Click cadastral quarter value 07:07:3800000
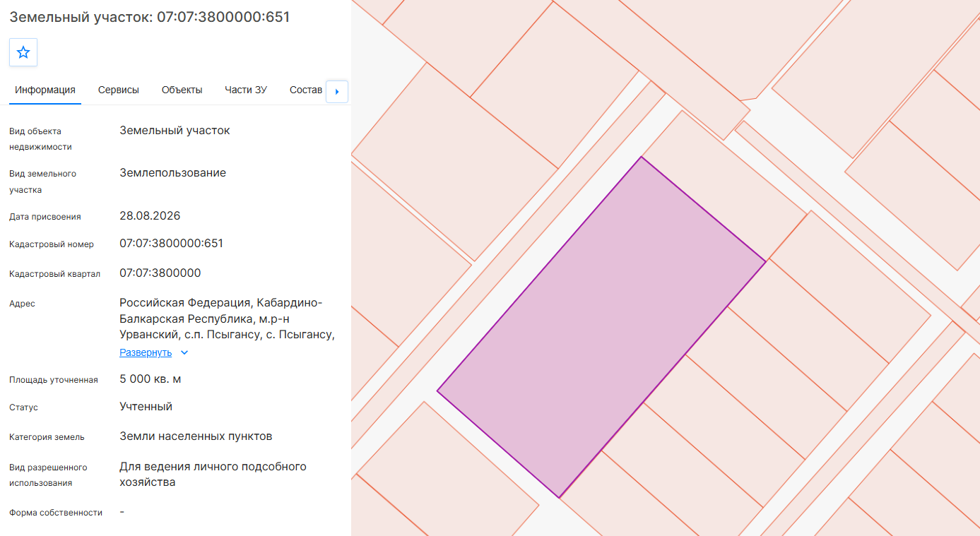Image resolution: width=980 pixels, height=536 pixels. click(160, 273)
